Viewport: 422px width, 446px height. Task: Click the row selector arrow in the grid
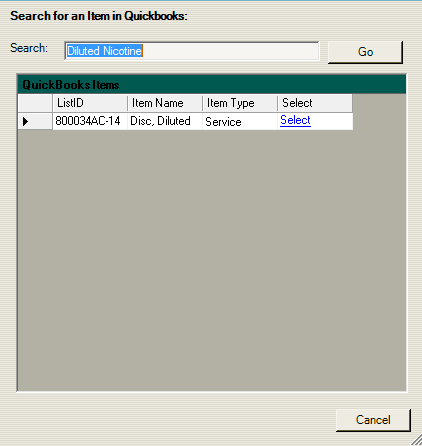pyautogui.click(x=25, y=121)
